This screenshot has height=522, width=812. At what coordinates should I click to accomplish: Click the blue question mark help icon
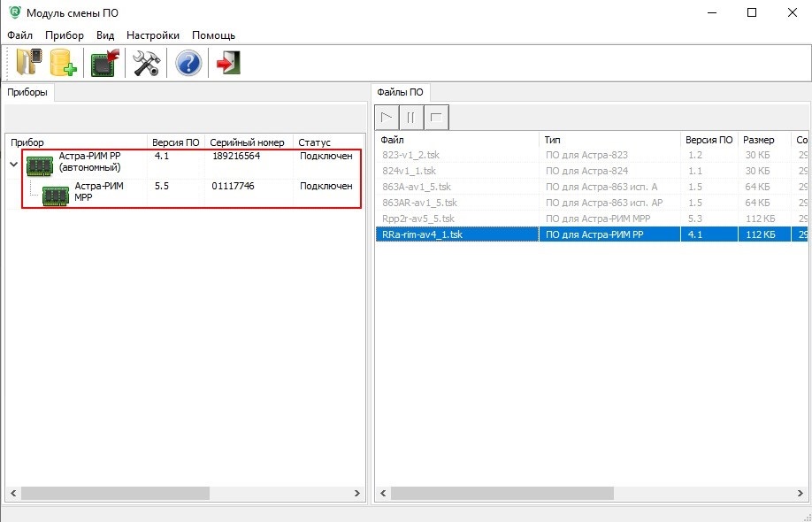click(188, 64)
